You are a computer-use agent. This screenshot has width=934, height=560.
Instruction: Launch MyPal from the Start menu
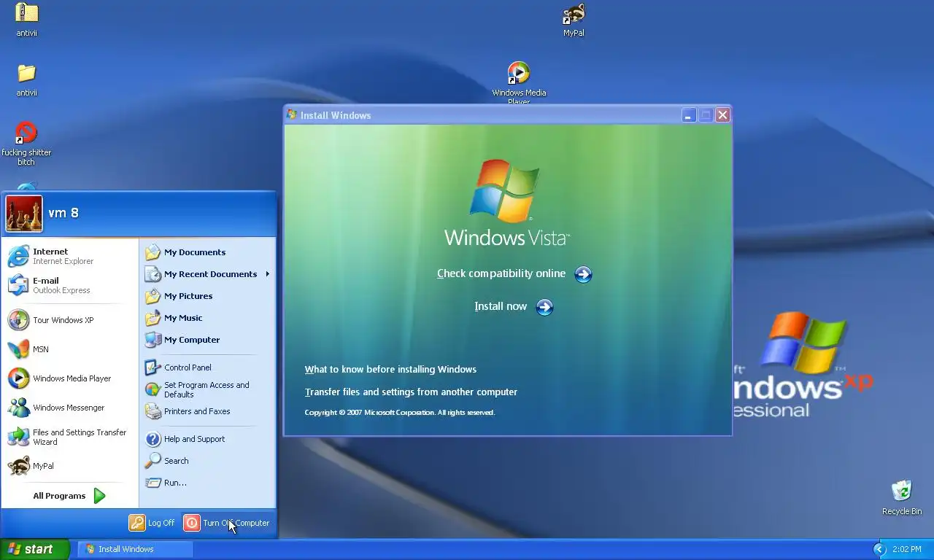(70, 466)
